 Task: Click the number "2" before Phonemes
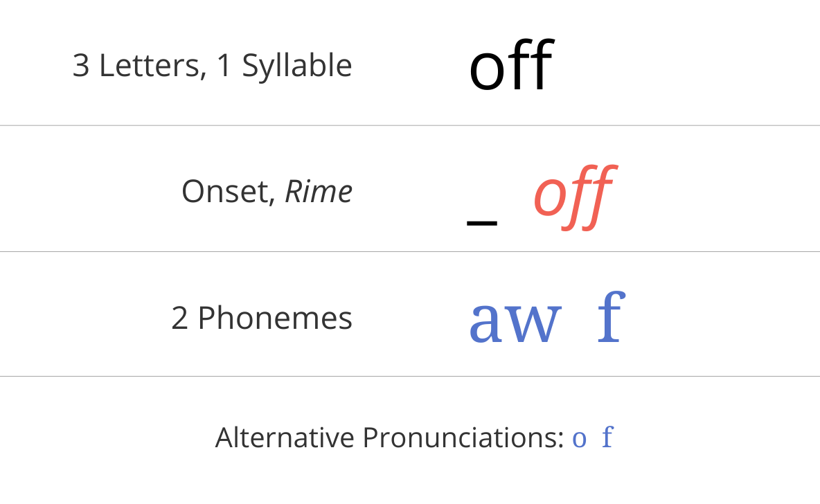point(179,318)
